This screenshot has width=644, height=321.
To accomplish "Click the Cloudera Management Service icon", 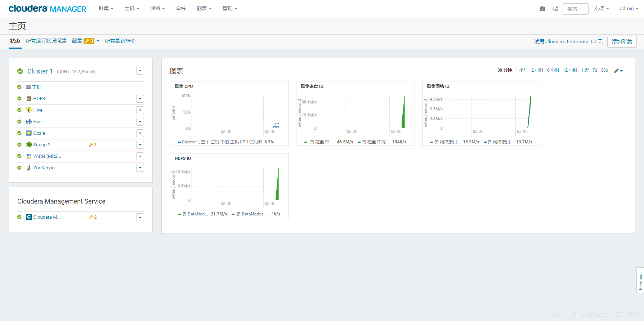I will pyautogui.click(x=29, y=217).
